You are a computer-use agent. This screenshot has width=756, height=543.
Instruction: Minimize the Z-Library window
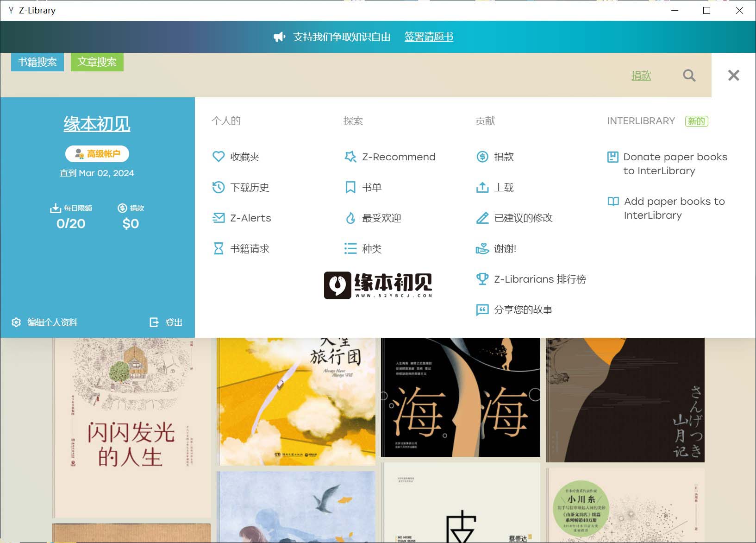tap(675, 10)
